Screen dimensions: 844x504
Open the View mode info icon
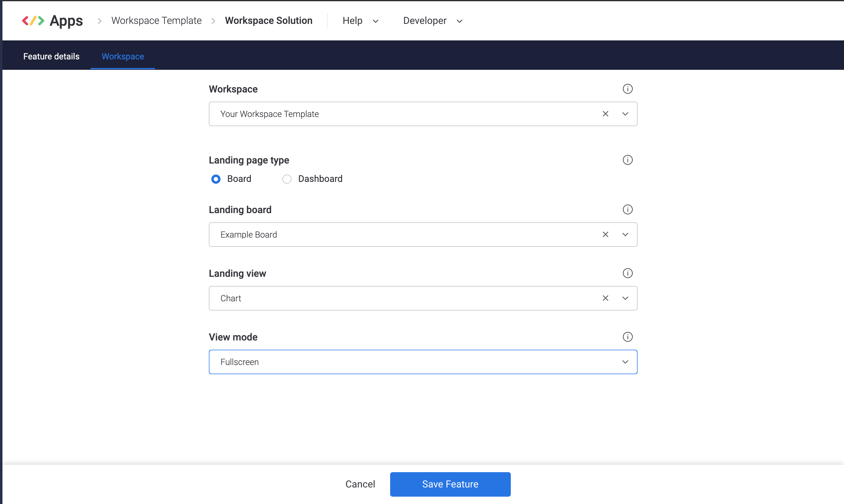[627, 337]
